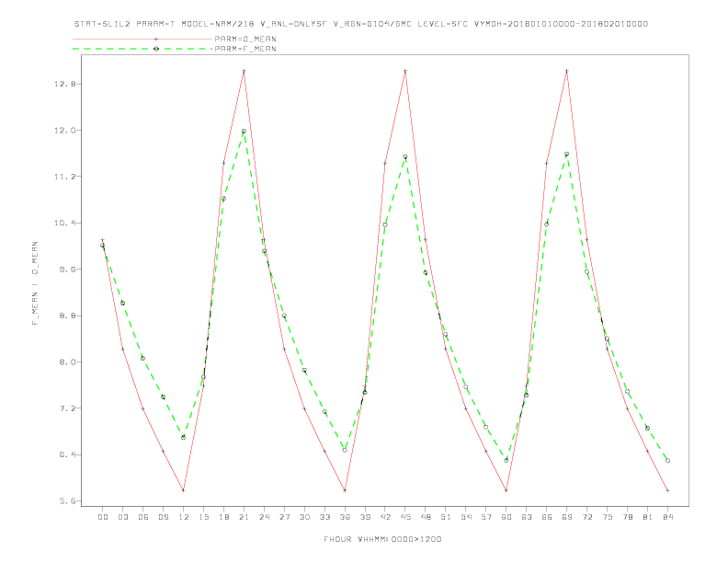Select the red O_MEAN marker at hour 84
728x563 pixels.
pos(667,490)
